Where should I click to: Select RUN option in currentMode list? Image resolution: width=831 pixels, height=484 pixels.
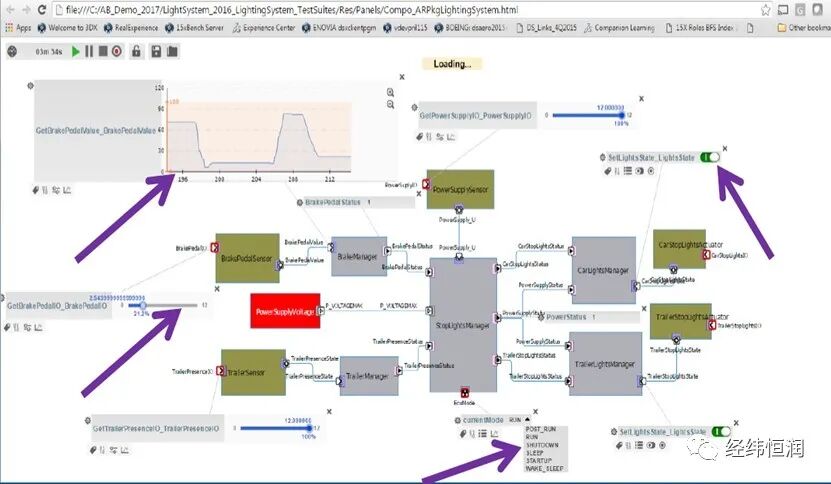(532, 437)
